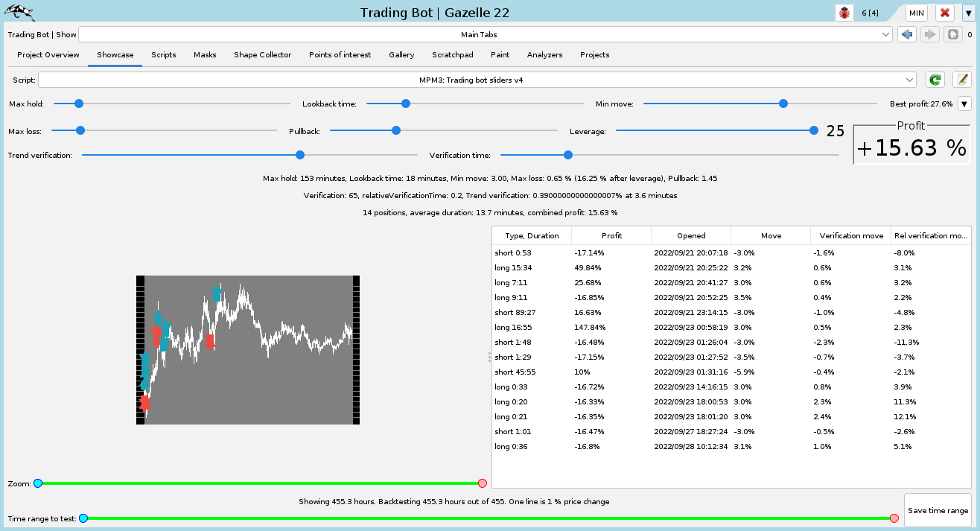980x531 pixels.
Task: Open script editor with pencil icon
Action: click(961, 80)
